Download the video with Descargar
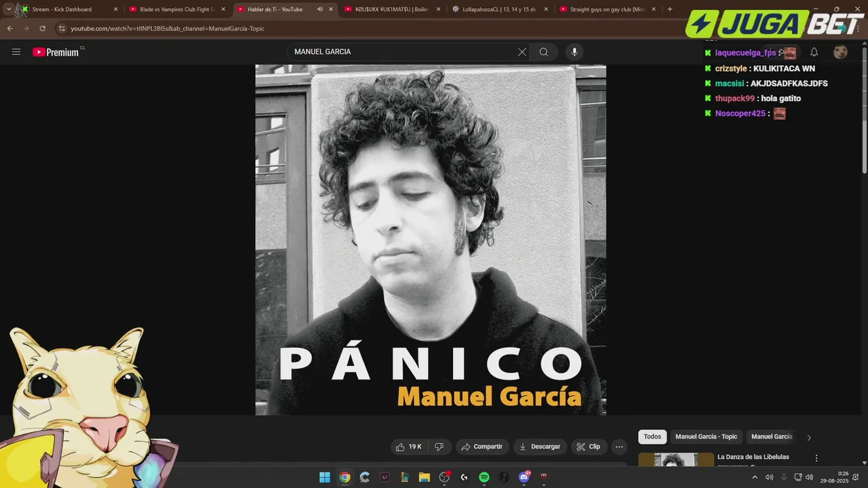The height and width of the screenshot is (488, 868). [540, 447]
